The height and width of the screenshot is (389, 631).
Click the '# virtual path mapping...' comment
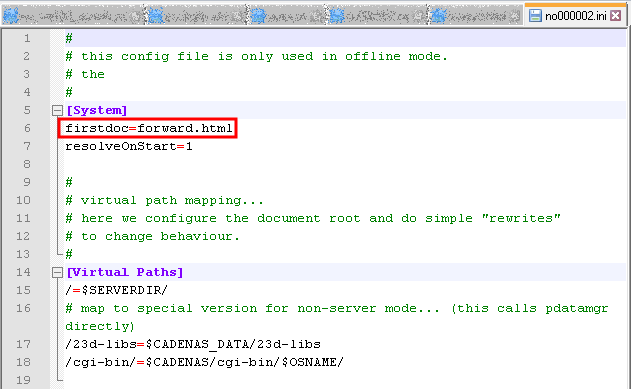point(165,200)
